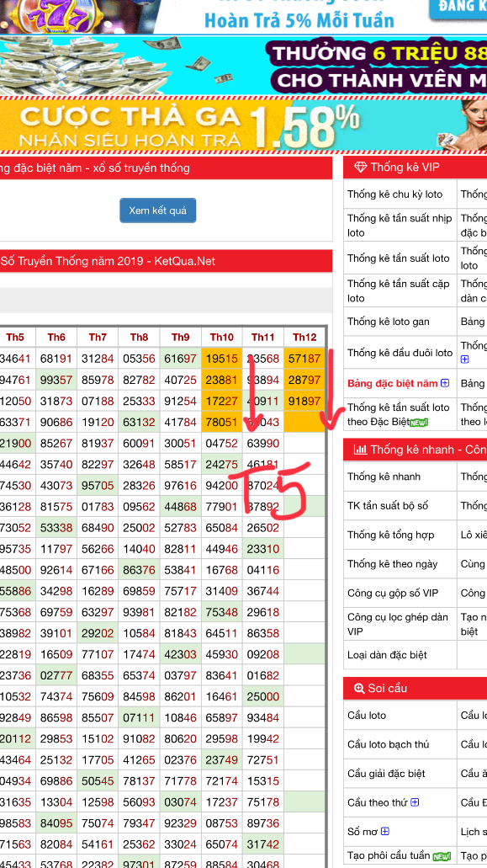Image resolution: width=487 pixels, height=868 pixels.
Task: Click highlighted cell 91897 in Th12
Action: (x=304, y=402)
